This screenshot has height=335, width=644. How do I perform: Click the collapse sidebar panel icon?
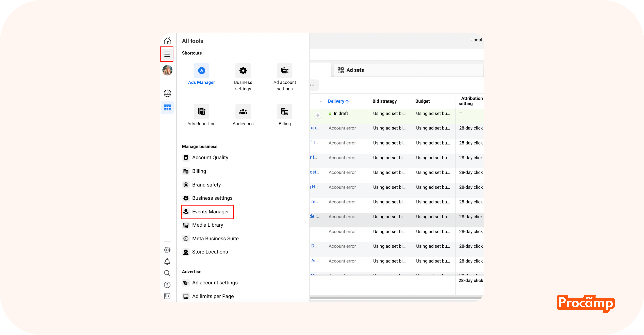point(167,296)
